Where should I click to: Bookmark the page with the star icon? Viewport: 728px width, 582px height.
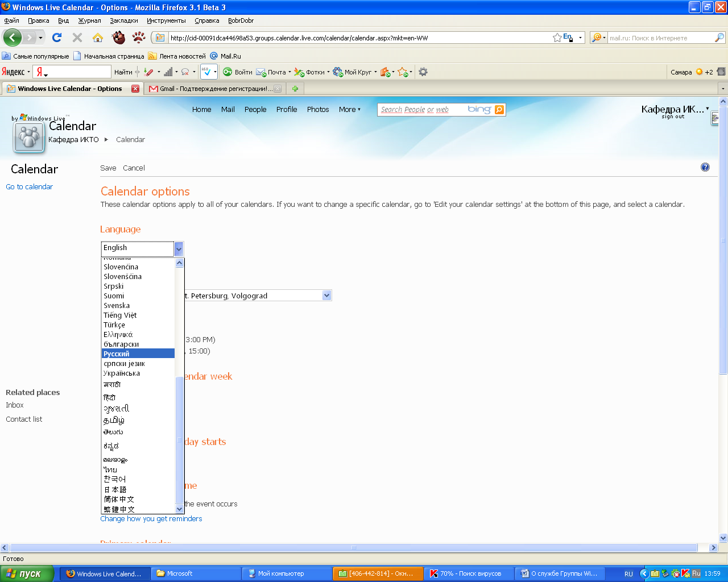click(x=557, y=38)
